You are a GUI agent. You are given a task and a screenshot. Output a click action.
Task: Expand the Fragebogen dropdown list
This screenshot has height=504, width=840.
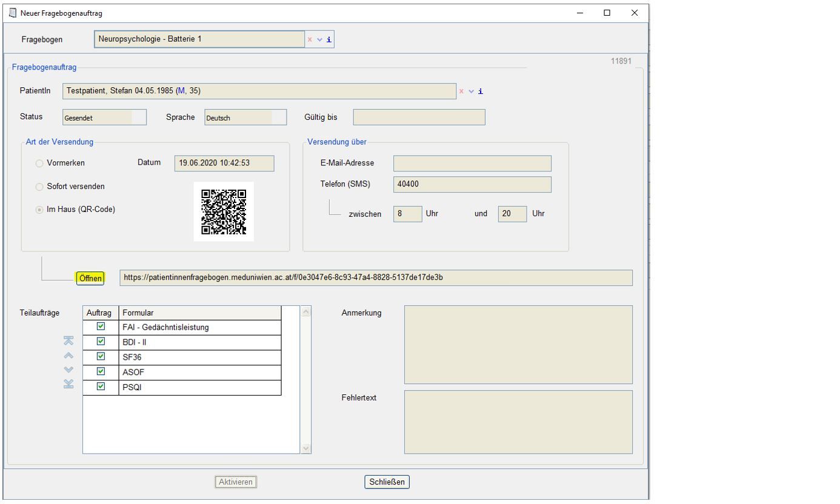[319, 39]
